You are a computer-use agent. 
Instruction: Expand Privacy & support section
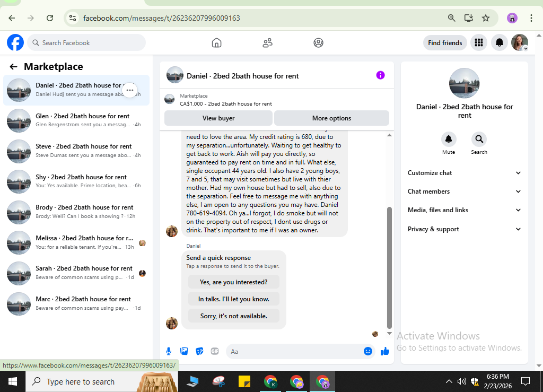tap(464, 229)
